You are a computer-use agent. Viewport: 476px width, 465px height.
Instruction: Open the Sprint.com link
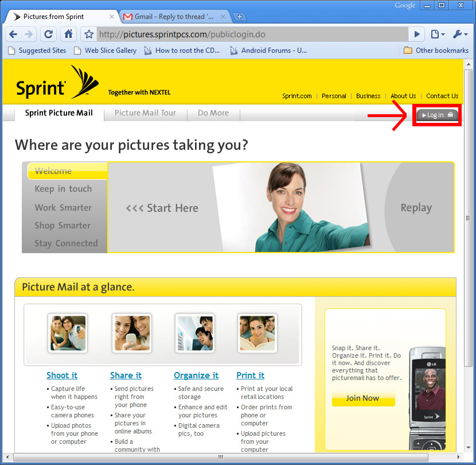pos(297,96)
